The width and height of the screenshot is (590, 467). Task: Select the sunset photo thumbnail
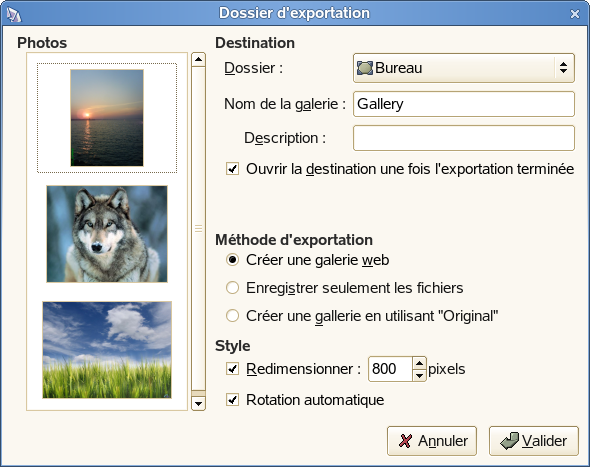click(107, 118)
